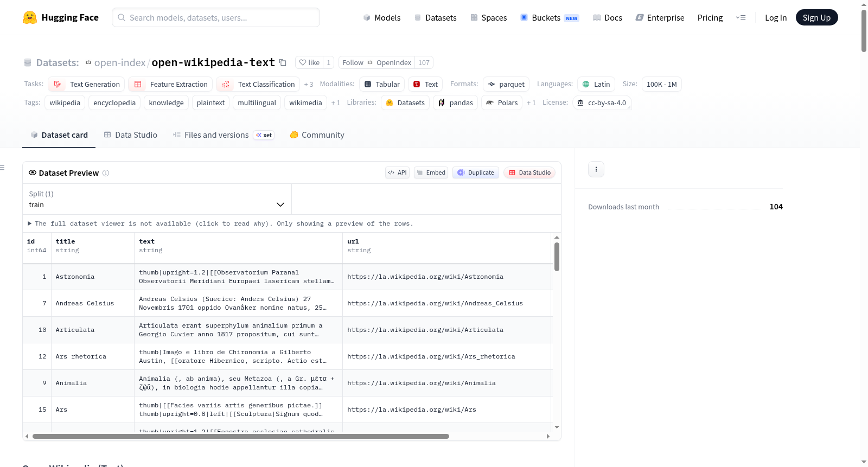868x467 pixels.
Task: Open the API button in Dataset Preview
Action: pyautogui.click(x=397, y=172)
